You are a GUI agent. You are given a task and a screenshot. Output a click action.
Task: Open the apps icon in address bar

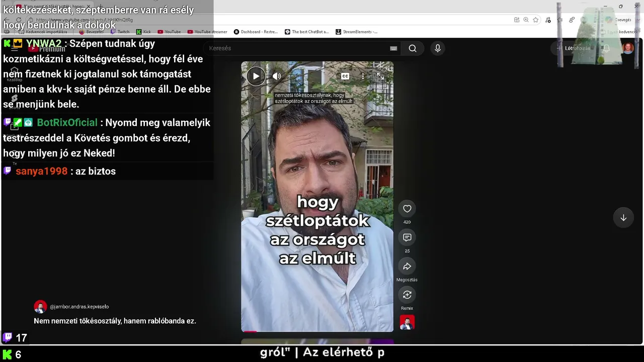517,20
